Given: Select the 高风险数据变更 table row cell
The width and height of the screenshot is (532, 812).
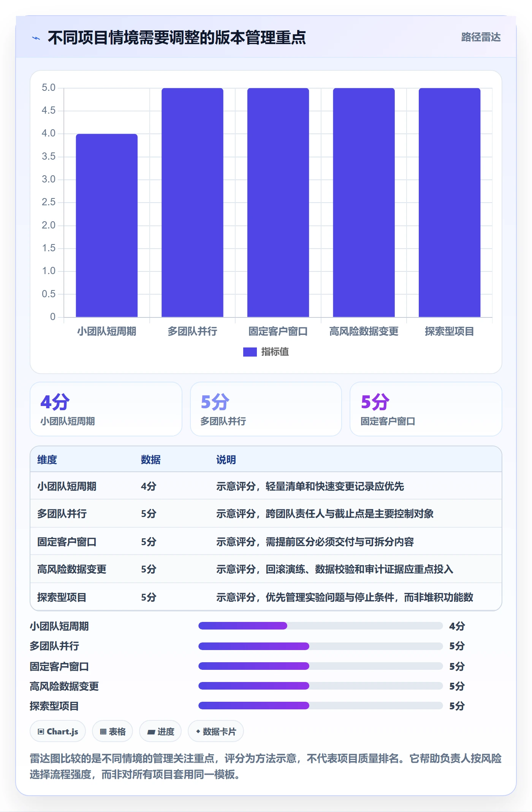Looking at the screenshot, I should coord(72,569).
